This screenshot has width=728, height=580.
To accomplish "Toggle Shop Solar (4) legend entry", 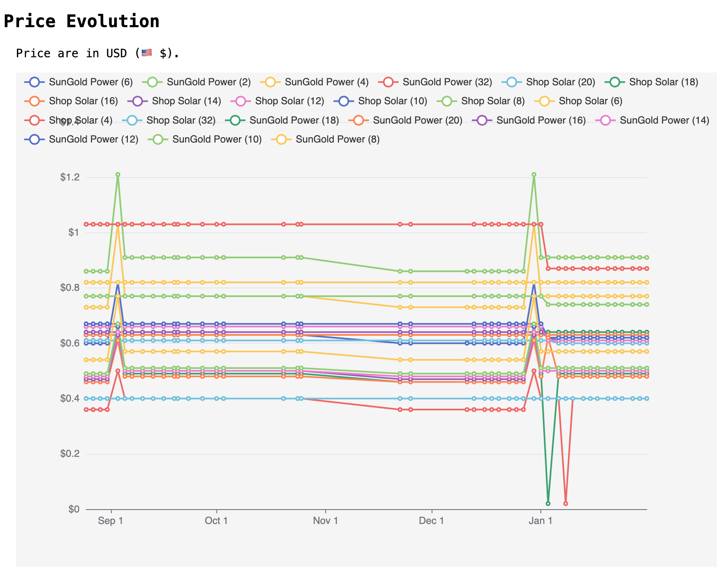I will 68,120.
